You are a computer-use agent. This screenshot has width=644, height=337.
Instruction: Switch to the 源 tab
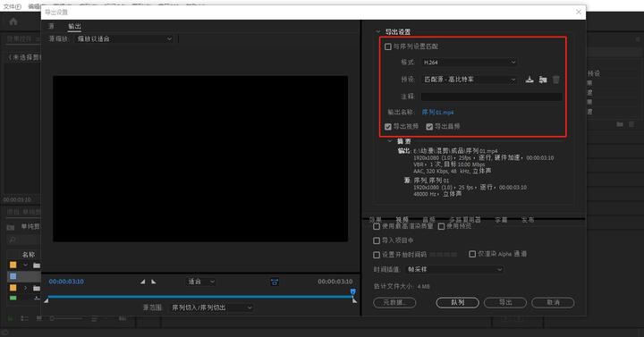point(51,26)
